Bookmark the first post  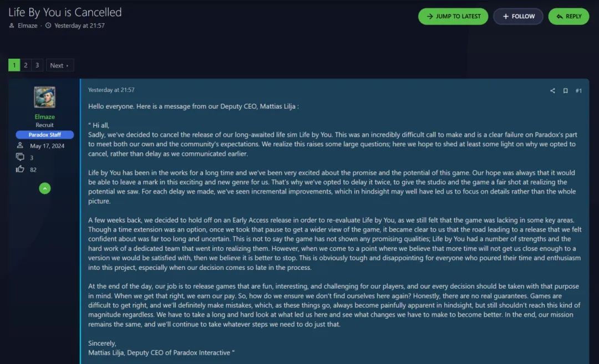pos(565,91)
